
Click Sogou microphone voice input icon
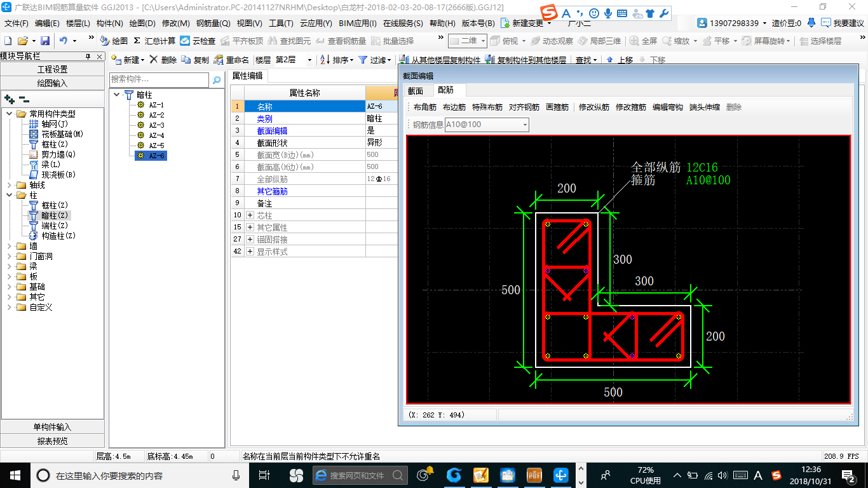pyautogui.click(x=608, y=13)
